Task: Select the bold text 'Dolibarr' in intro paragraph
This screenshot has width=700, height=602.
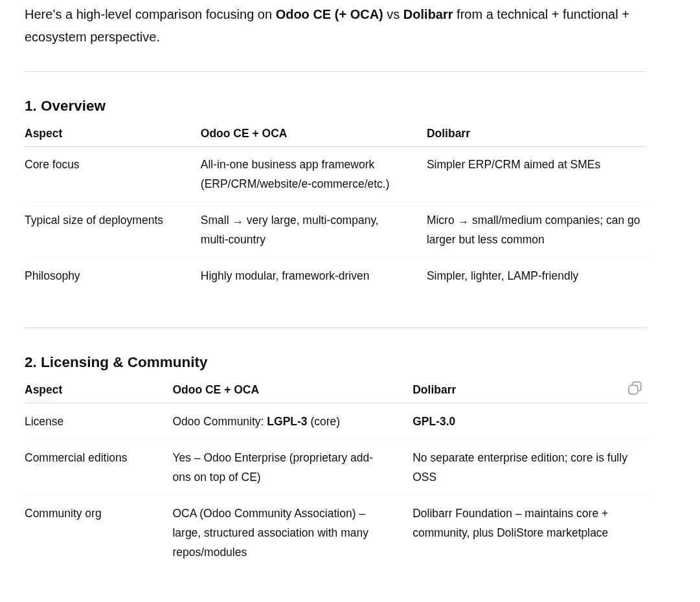Action: click(427, 14)
